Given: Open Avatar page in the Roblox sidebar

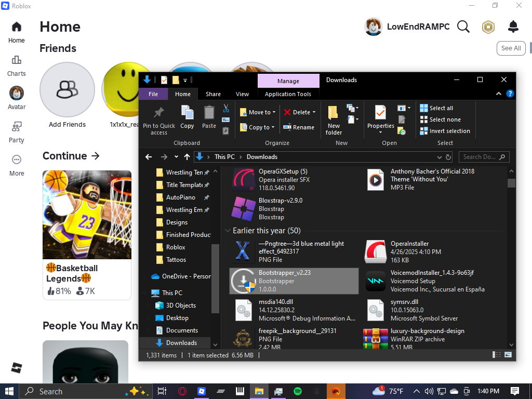Looking at the screenshot, I should tap(16, 98).
